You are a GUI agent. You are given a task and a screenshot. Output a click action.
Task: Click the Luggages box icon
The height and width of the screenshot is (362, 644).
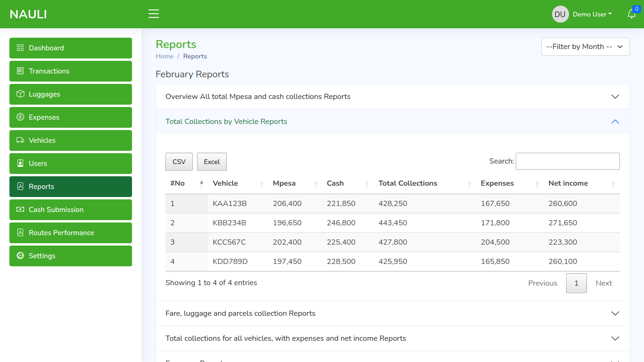[20, 94]
